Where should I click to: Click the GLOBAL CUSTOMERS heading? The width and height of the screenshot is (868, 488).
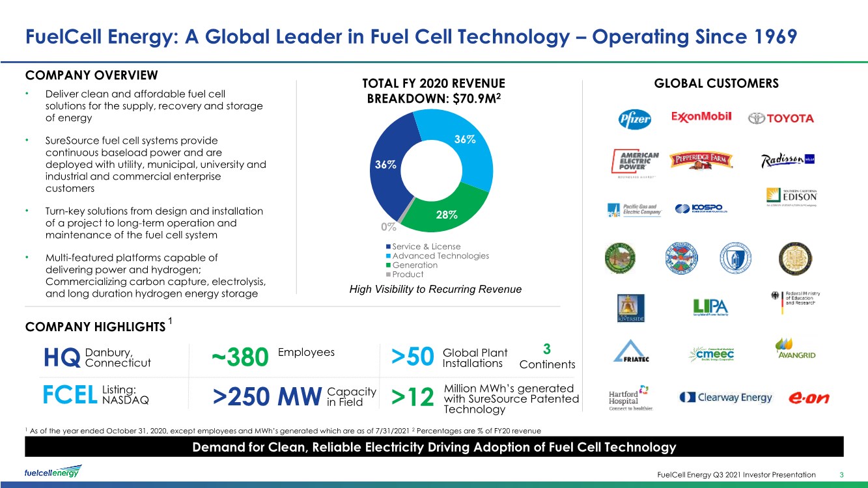(716, 83)
